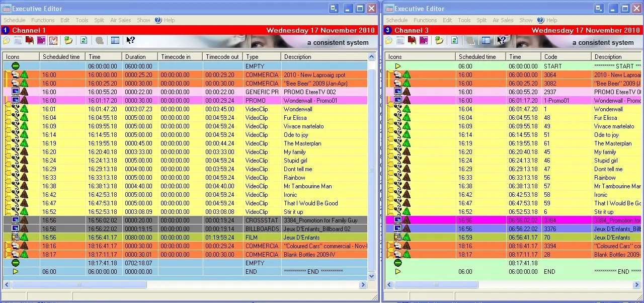The width and height of the screenshot is (644, 303).
Task: Click the magenta film icon in Channel 1 toolbar
Action: point(41,41)
